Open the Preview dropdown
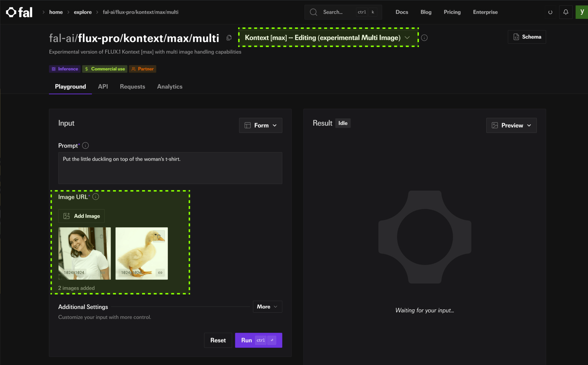The width and height of the screenshot is (588, 365). (511, 125)
